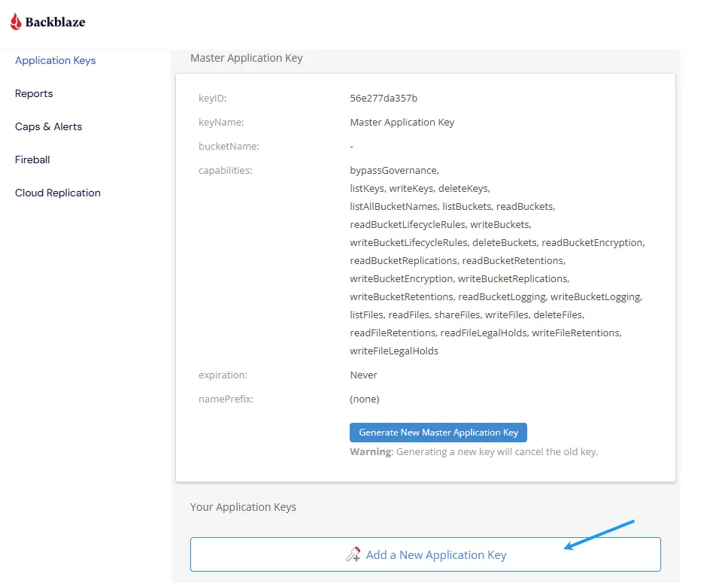Click the writeFileLegalHolds capability text

point(394,351)
